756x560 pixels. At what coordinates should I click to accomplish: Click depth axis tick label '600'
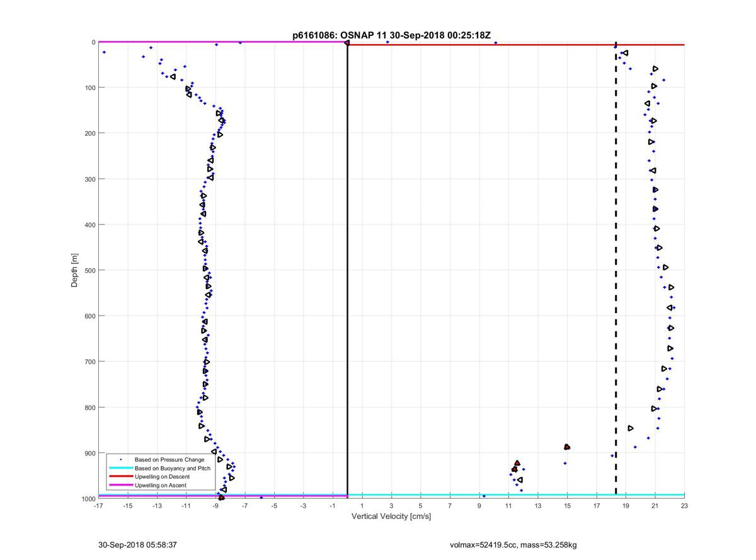pos(89,316)
